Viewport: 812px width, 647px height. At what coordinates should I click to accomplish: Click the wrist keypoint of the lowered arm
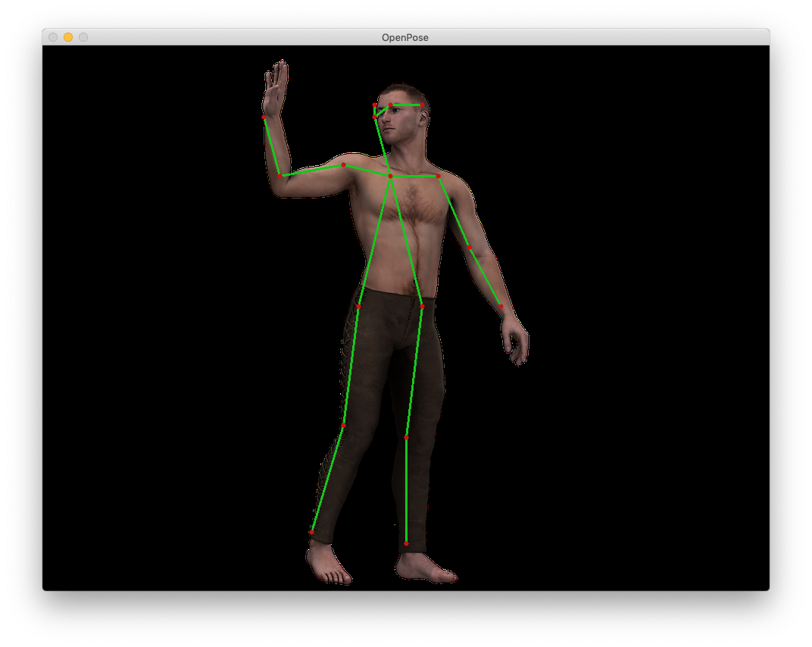(x=501, y=306)
